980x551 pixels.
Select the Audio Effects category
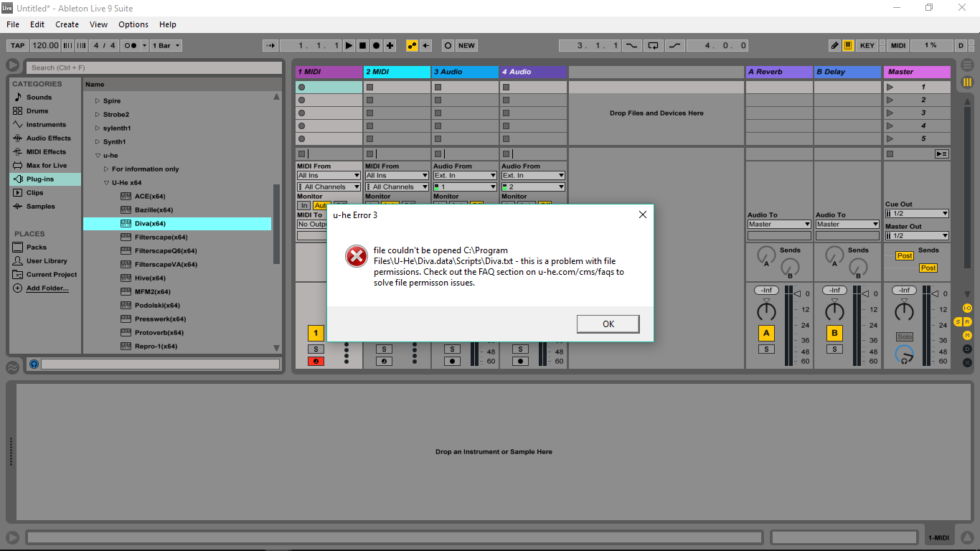coord(44,138)
